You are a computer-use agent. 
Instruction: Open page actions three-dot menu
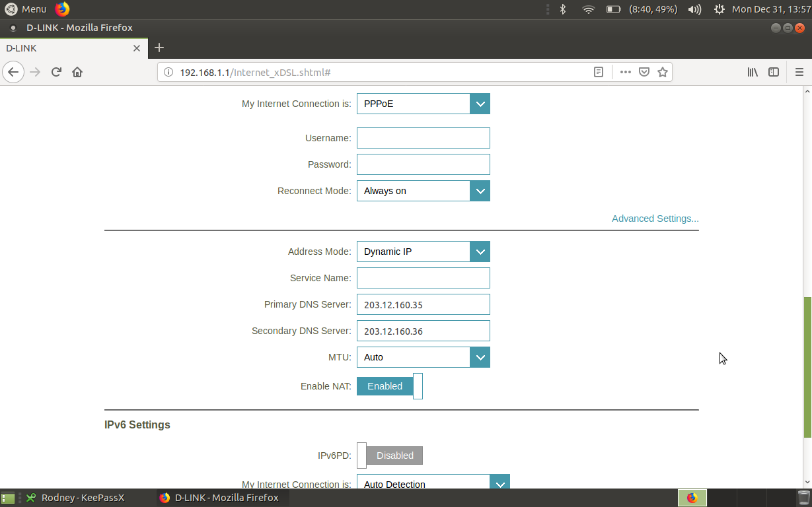[625, 72]
